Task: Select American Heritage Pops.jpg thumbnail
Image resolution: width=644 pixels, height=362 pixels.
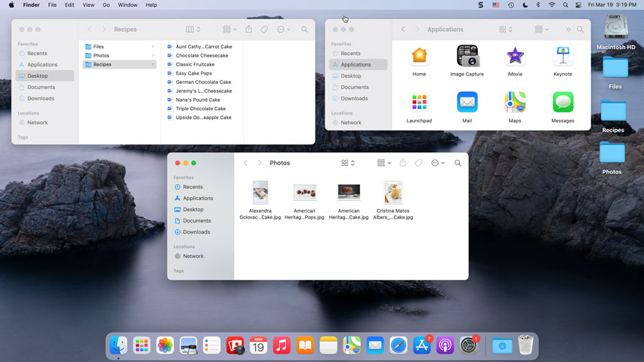Action: point(305,192)
